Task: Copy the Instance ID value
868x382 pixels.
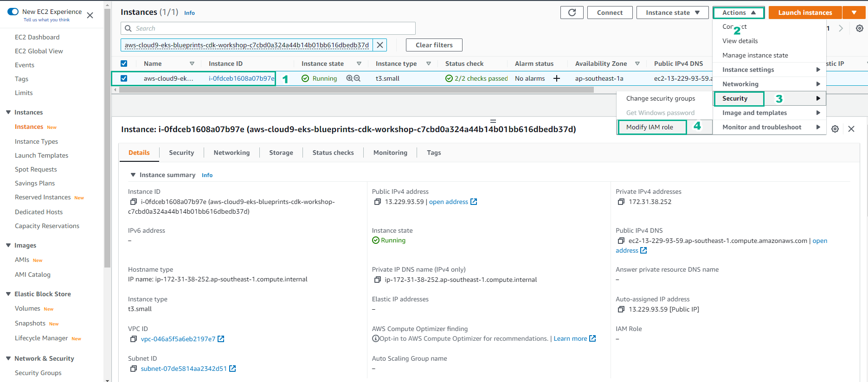Action: click(134, 202)
